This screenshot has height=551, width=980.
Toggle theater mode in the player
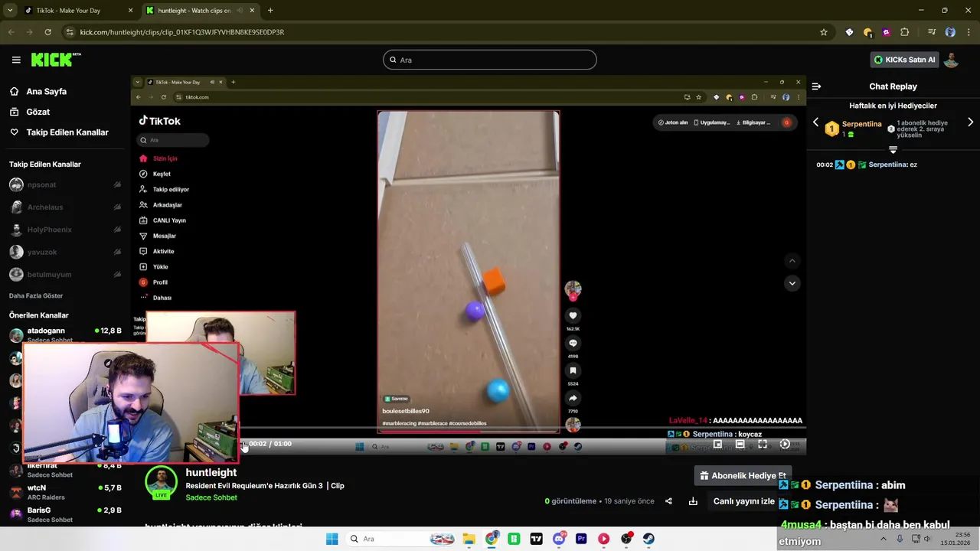740,444
